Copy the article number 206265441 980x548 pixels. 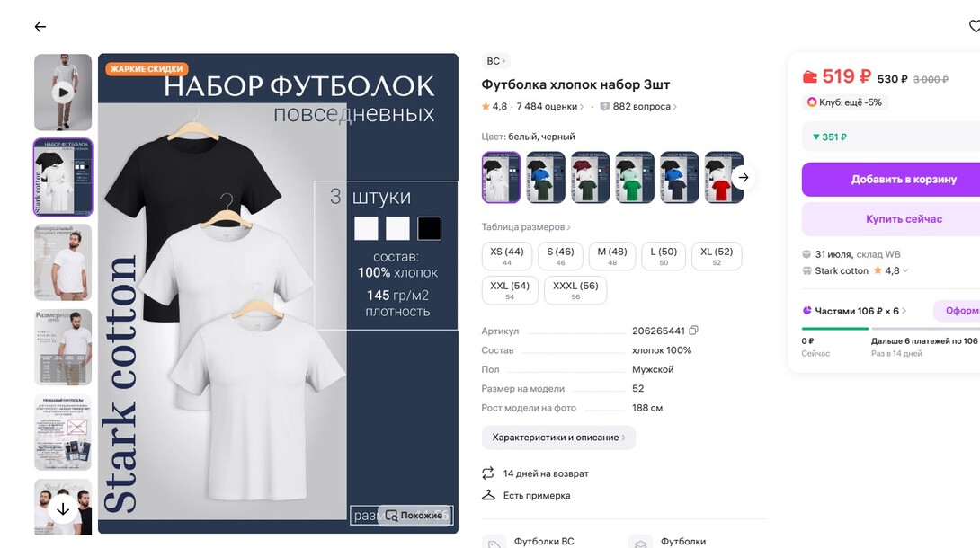(x=693, y=331)
